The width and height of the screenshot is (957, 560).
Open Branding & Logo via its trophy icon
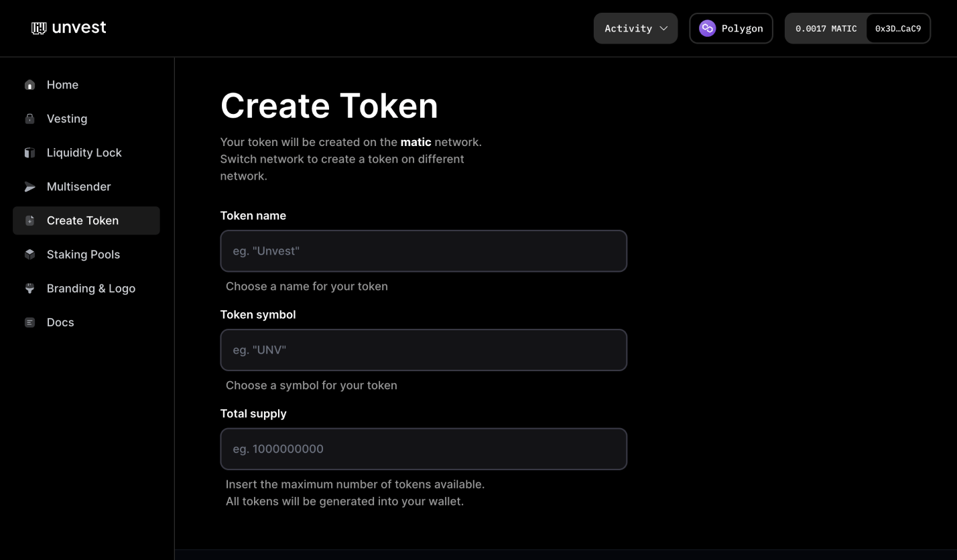[29, 288]
